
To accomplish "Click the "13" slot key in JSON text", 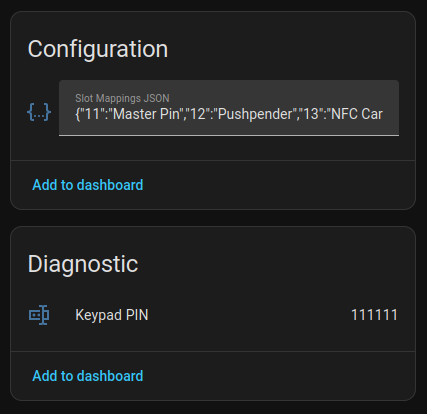I will (311, 114).
